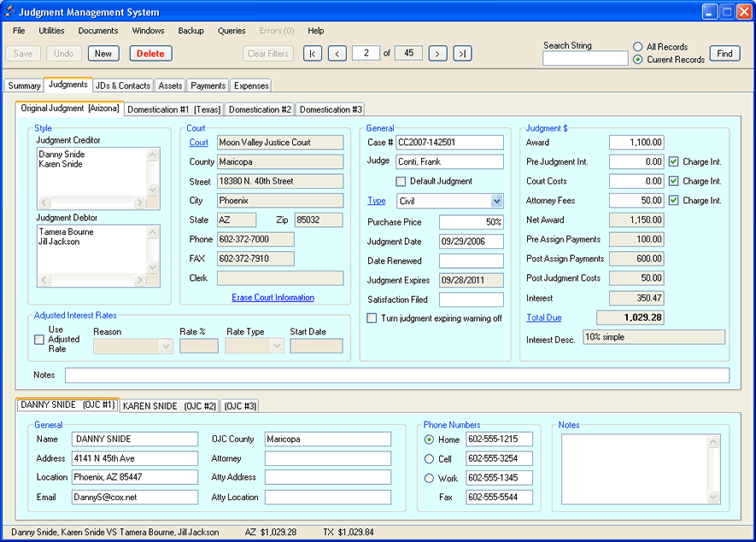The image size is (756, 542).
Task: Jump to the last record button
Action: point(462,54)
